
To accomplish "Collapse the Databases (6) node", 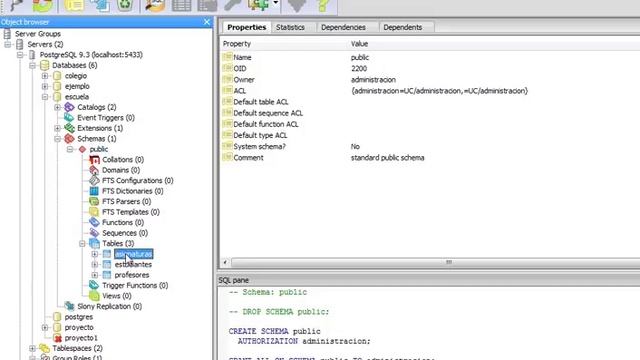I will [33, 65].
